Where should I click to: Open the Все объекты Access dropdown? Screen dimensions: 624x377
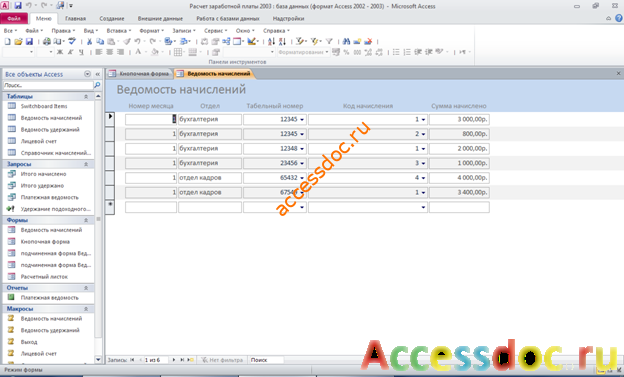pos(88,74)
